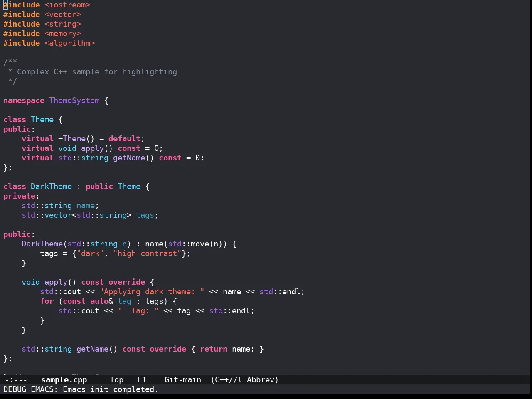Place cursor on '<string>' include line

pos(63,24)
